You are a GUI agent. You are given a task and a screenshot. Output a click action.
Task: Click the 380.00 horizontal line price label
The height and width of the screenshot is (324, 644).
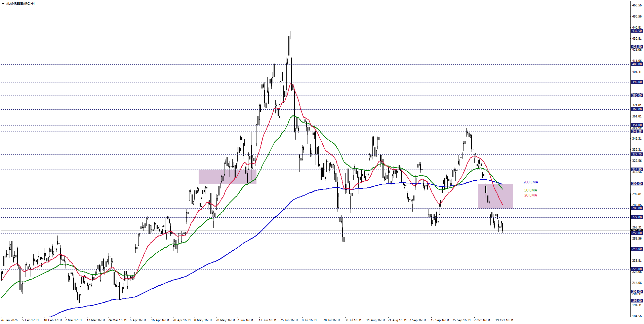click(637, 96)
